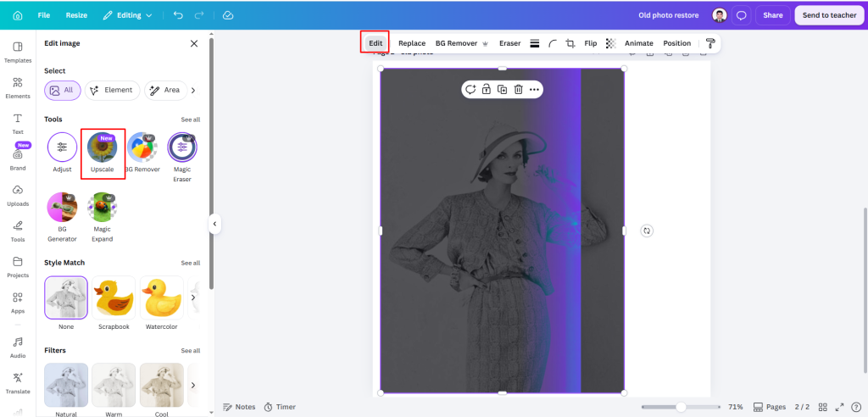Open the user profile avatar
868x417 pixels.
pos(719,15)
